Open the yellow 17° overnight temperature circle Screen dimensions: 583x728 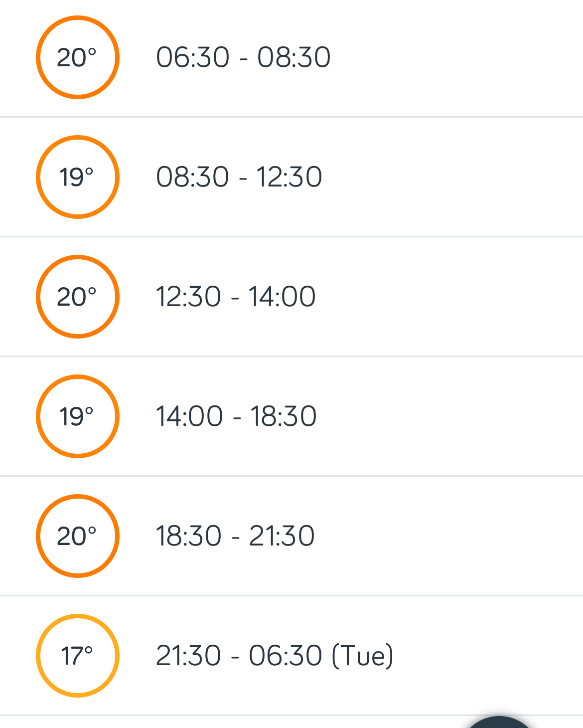[78, 656]
